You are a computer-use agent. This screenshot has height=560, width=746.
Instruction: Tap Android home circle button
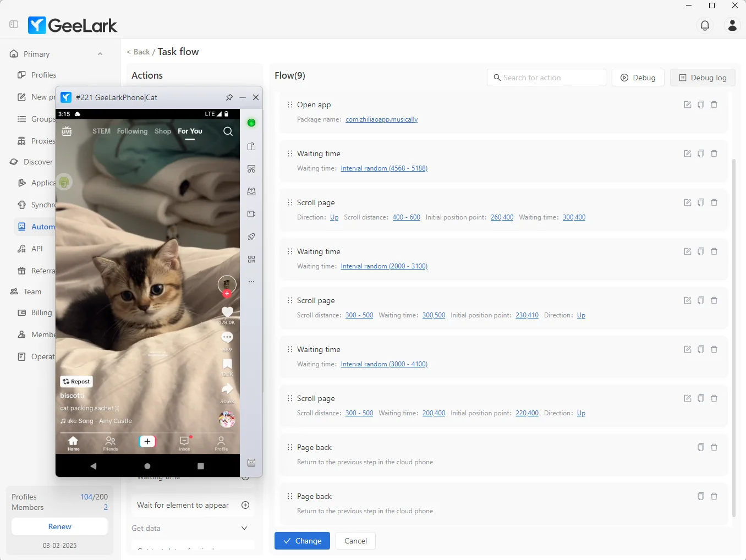(147, 466)
